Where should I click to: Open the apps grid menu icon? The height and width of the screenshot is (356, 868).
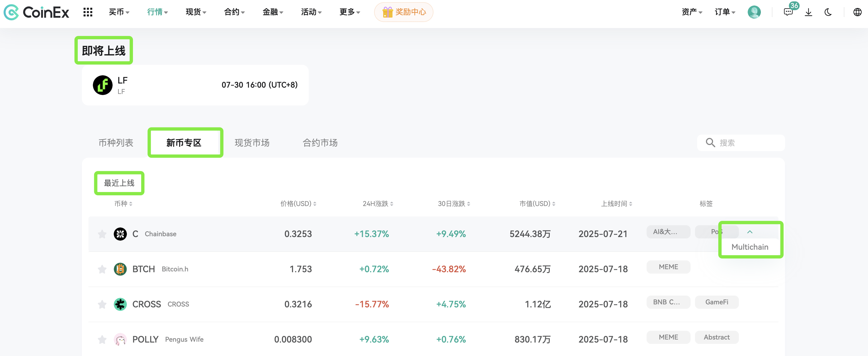(x=88, y=12)
